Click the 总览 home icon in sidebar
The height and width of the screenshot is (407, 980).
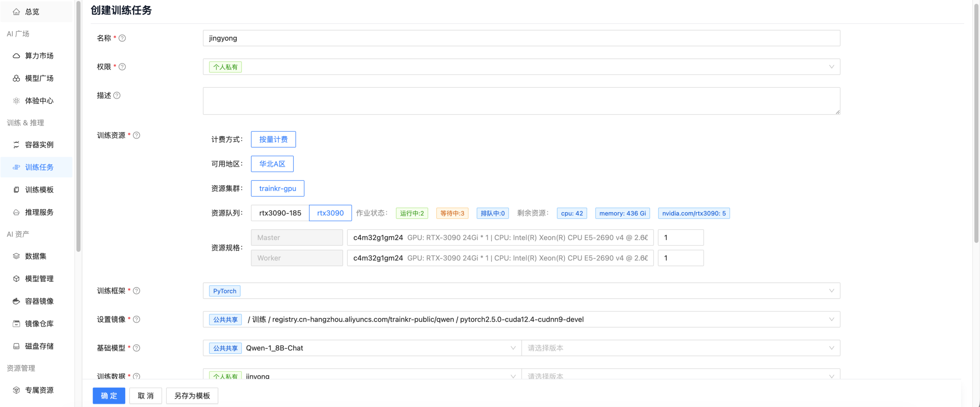pos(16,12)
